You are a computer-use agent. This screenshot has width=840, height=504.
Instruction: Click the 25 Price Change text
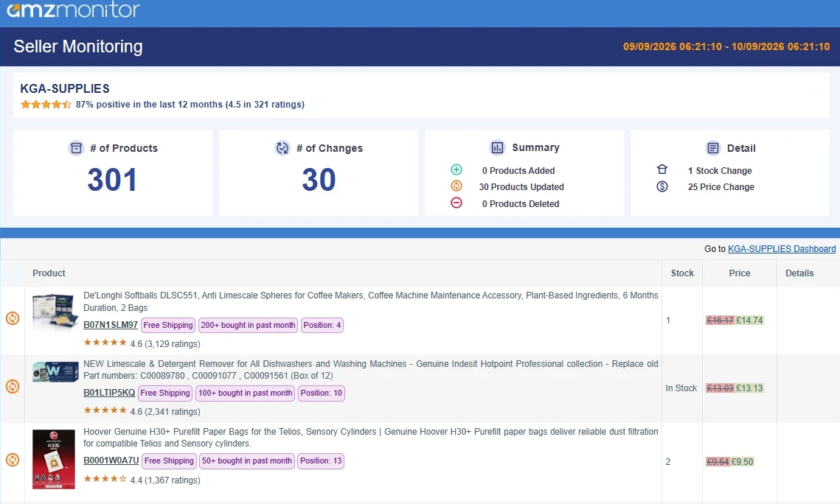tap(721, 186)
